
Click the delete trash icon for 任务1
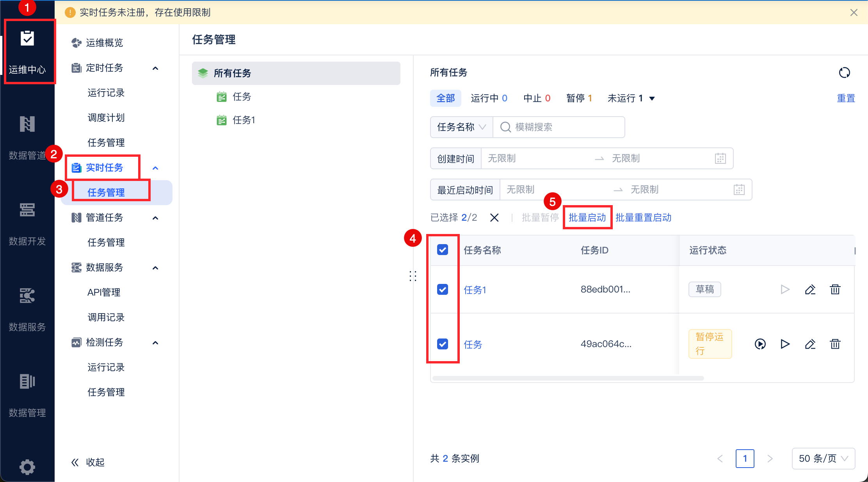pyautogui.click(x=835, y=289)
